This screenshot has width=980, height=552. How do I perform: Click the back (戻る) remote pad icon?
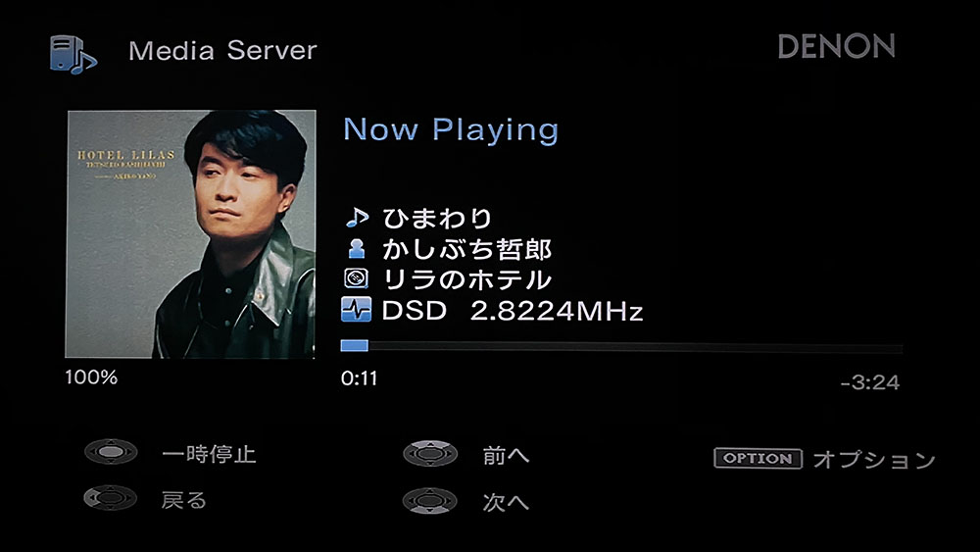pos(111,498)
